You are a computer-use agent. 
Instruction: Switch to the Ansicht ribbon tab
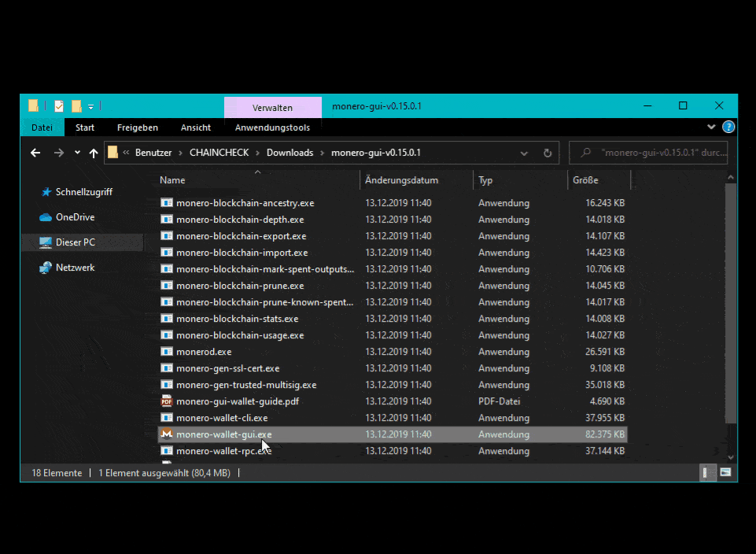[196, 127]
